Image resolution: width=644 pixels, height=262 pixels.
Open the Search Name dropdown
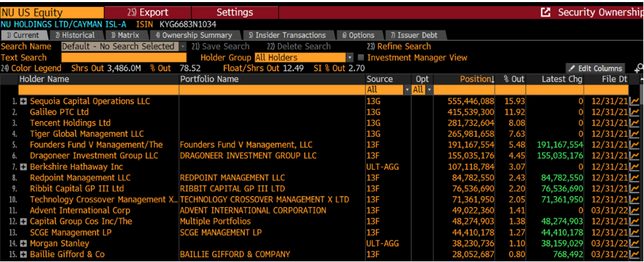(183, 47)
